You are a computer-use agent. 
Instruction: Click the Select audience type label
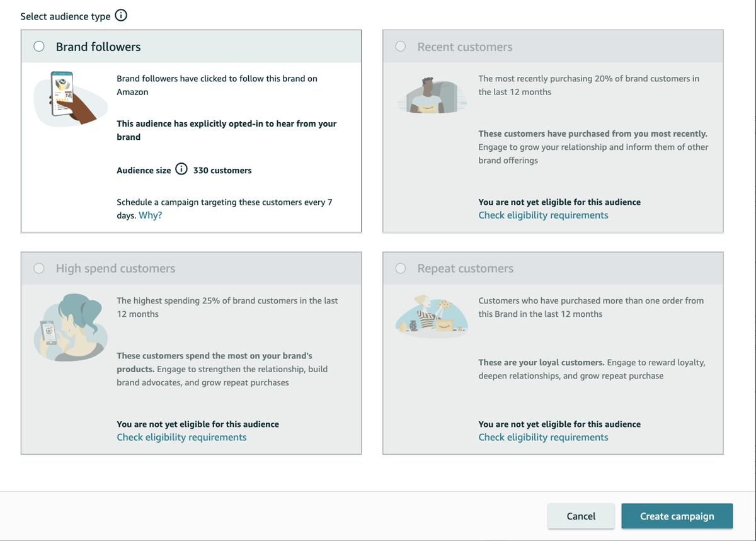[x=65, y=16]
